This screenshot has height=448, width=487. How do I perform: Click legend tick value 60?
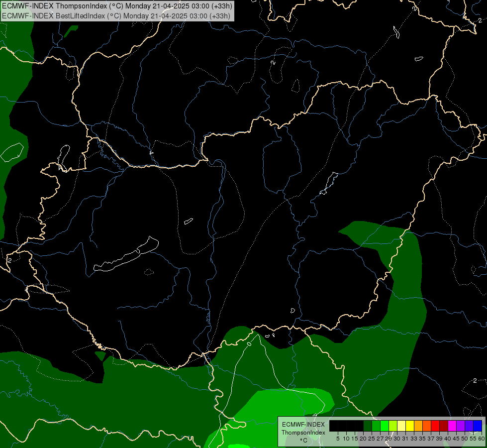click(481, 439)
